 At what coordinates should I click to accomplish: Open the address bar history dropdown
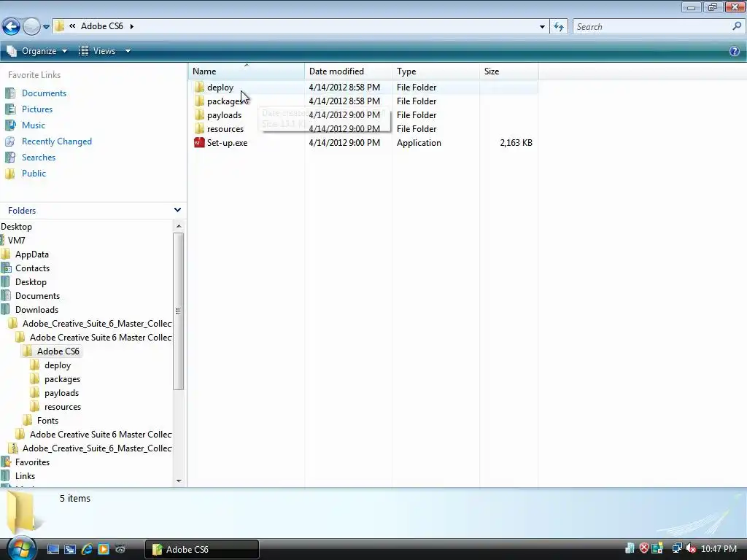542,27
